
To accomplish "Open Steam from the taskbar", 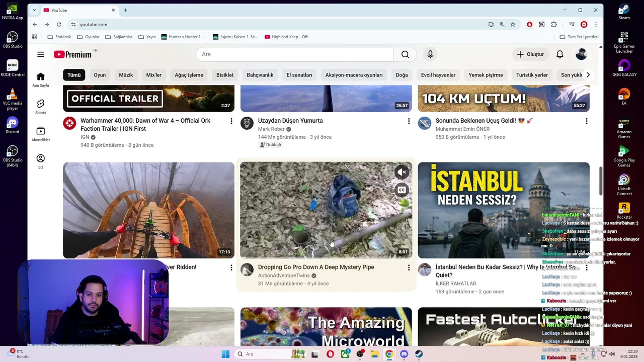I will [x=419, y=354].
